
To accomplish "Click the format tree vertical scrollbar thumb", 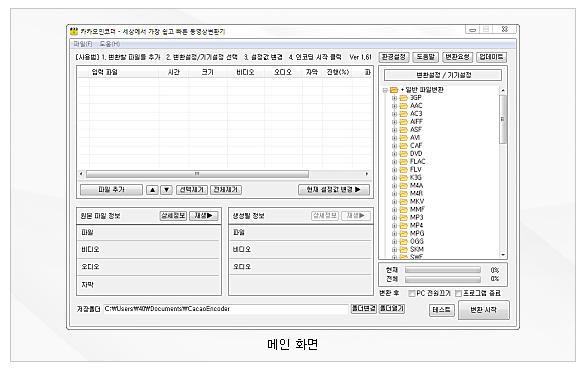I will (x=503, y=119).
